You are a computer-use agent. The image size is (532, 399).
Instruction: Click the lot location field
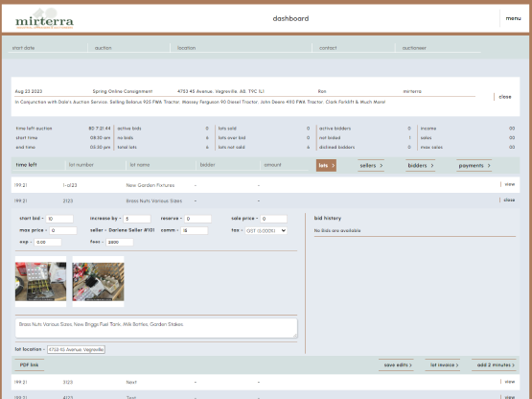(x=76, y=349)
